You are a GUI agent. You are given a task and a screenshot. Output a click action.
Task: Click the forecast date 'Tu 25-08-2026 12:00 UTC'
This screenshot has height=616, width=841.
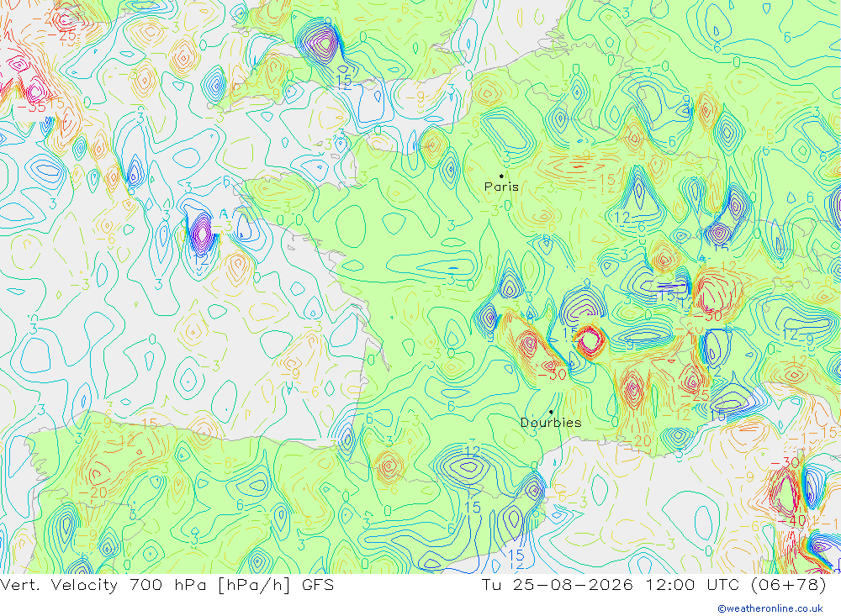point(610,585)
